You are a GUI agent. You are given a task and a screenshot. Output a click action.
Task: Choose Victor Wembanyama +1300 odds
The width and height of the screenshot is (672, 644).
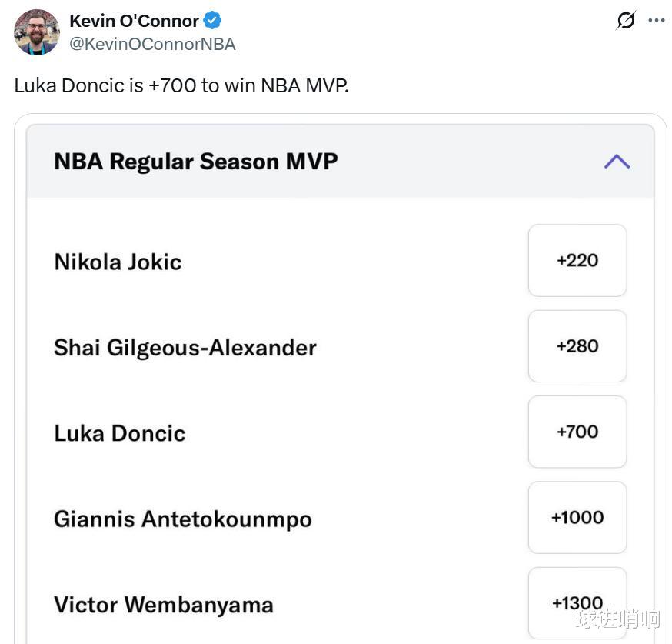point(577,603)
